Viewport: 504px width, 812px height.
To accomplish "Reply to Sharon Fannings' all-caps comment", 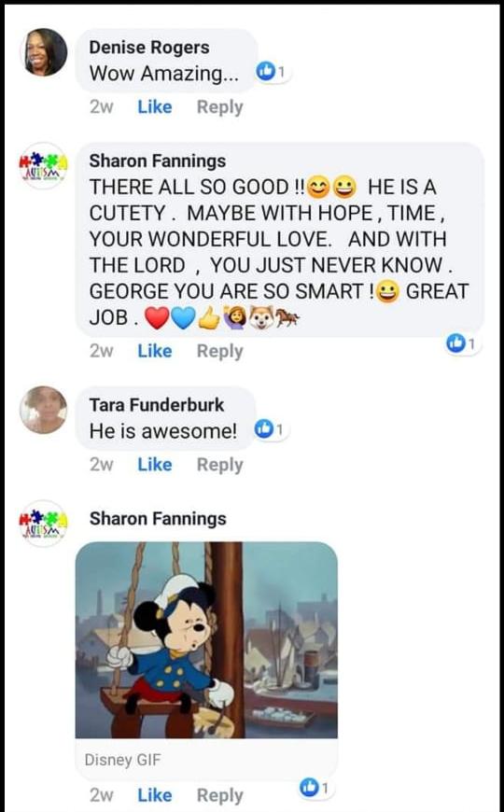I will click(x=219, y=351).
